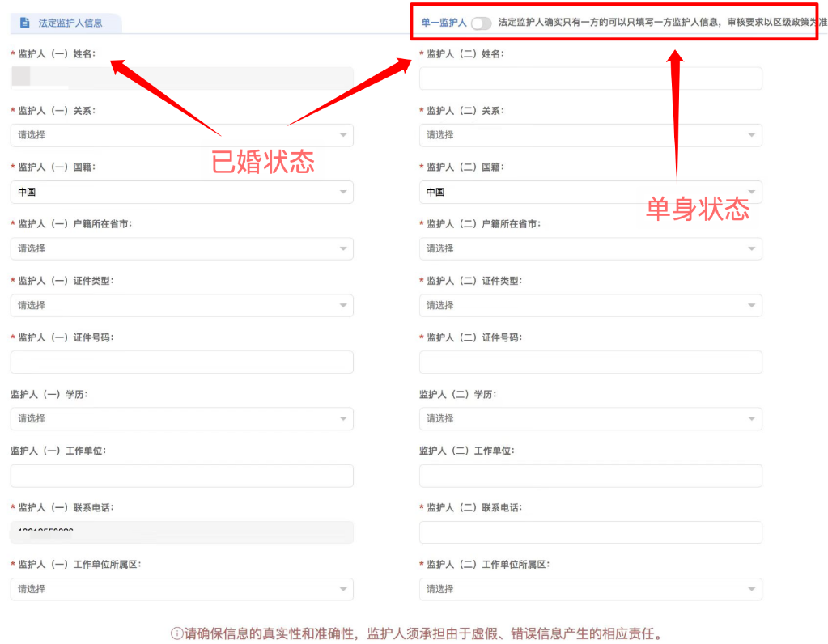This screenshot has width=828, height=644.
Task: Click arrow of 监护人（二）学历 dropdown
Action: coord(752,418)
